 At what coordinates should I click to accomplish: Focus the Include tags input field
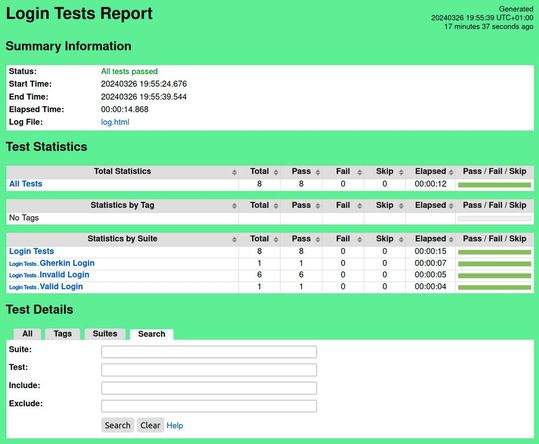(209, 388)
